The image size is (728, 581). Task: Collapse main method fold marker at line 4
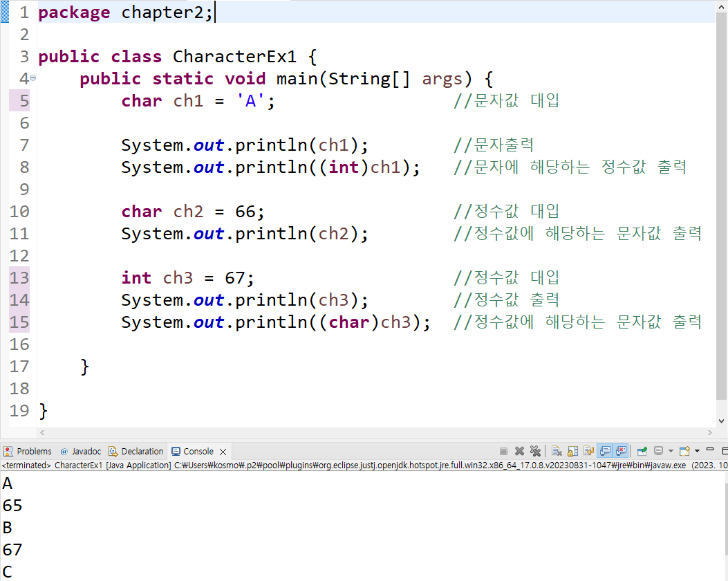click(x=33, y=78)
